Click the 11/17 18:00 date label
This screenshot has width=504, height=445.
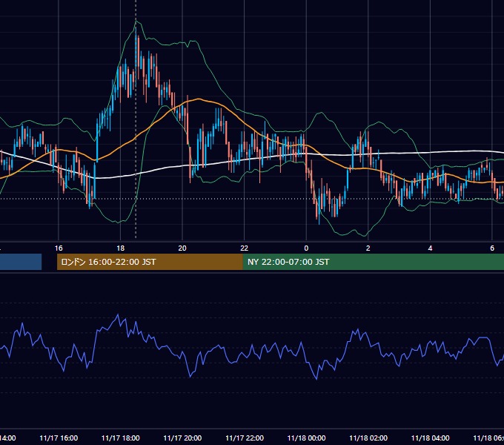click(x=121, y=438)
